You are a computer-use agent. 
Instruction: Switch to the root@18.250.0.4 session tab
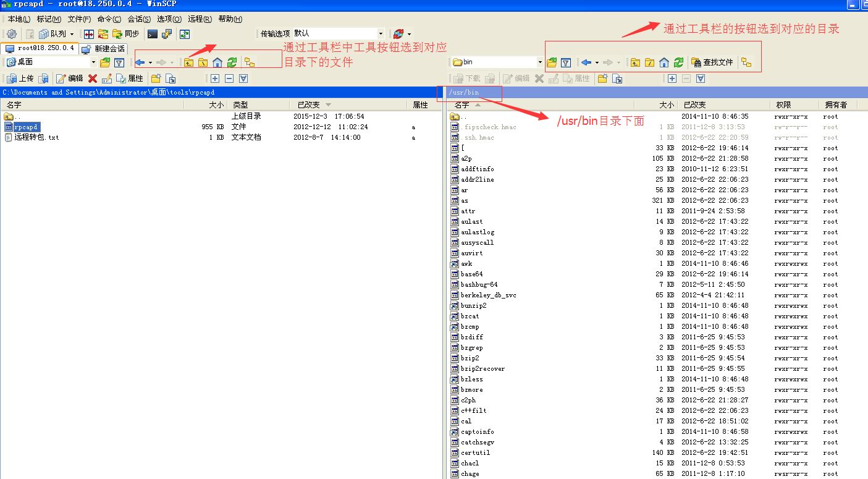point(40,48)
